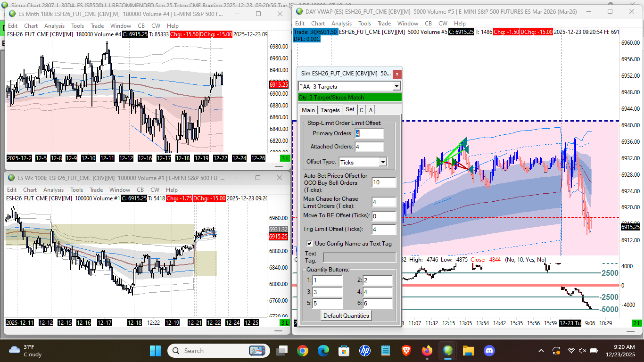Image resolution: width=644 pixels, height=362 pixels.
Task: Click 'Trade: 3@6931.50' in DAY VWAP header
Action: pyautogui.click(x=315, y=32)
